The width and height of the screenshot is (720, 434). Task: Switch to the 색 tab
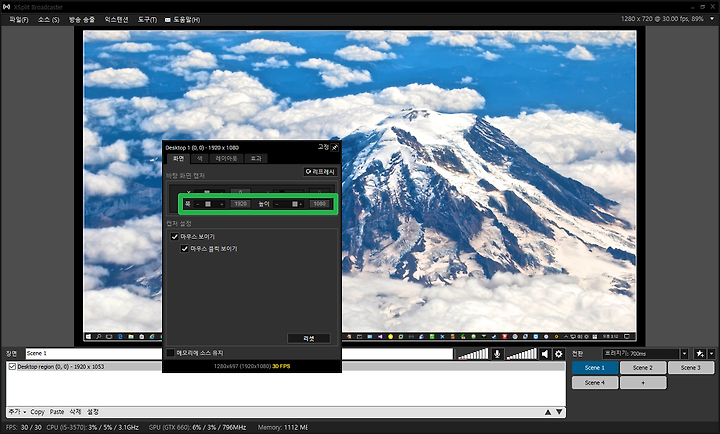coord(200,158)
